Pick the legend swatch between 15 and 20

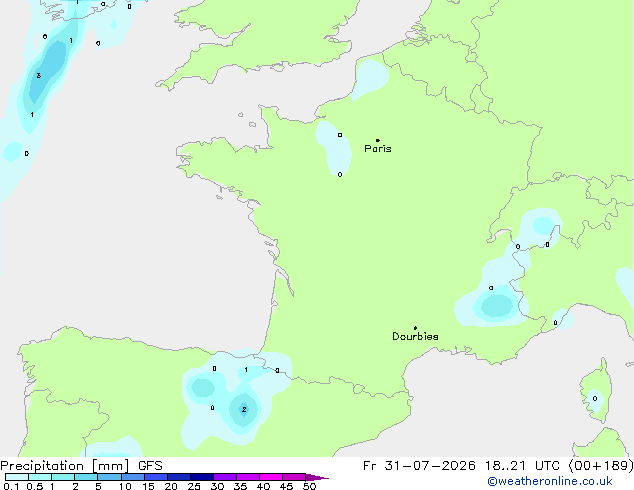[156, 477]
